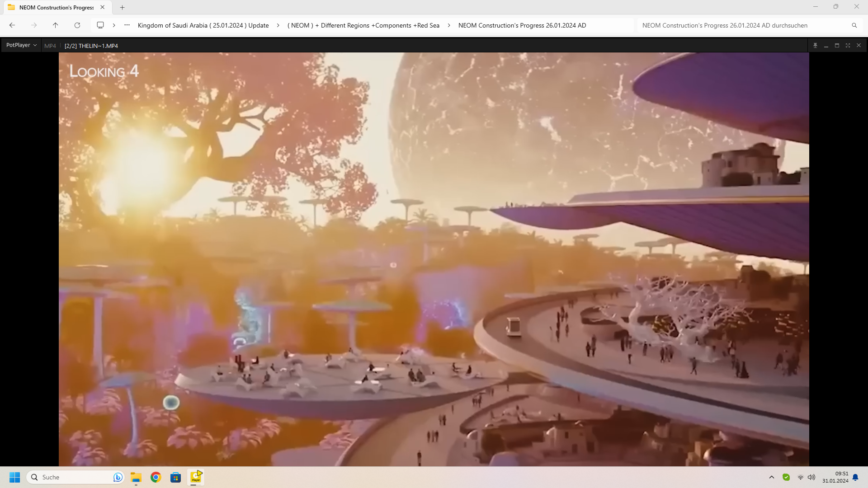Open File Explorer from the taskbar
The width and height of the screenshot is (868, 488).
pyautogui.click(x=136, y=477)
